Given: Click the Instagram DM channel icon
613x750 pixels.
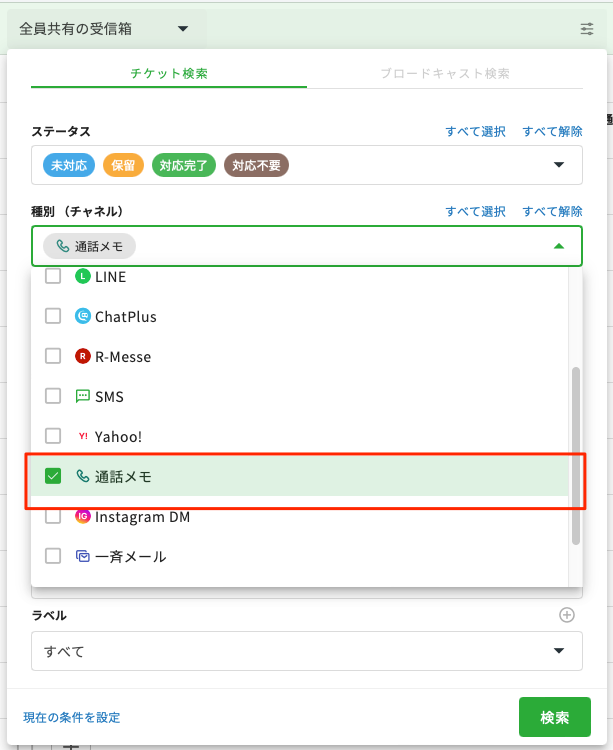Looking at the screenshot, I should [83, 517].
